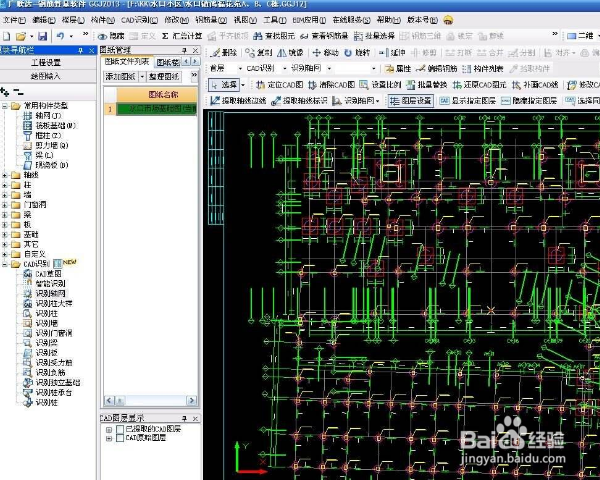Click the 提取轴线标识 tool

[x=299, y=101]
